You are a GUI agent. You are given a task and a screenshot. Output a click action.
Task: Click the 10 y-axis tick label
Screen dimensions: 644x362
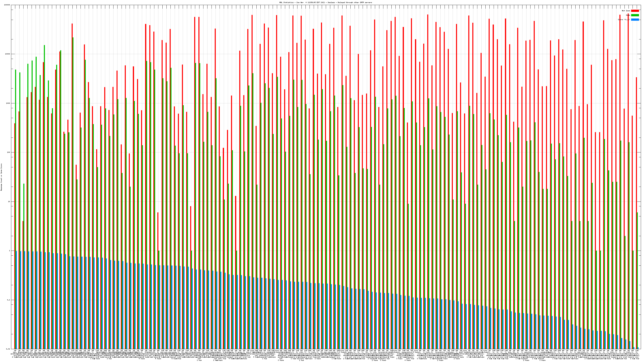tap(9, 202)
